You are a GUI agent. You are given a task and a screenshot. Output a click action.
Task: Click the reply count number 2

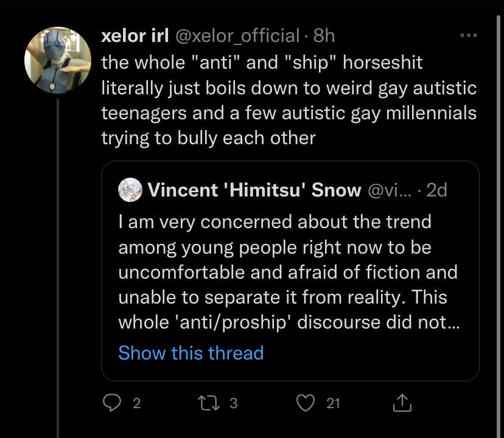136,403
